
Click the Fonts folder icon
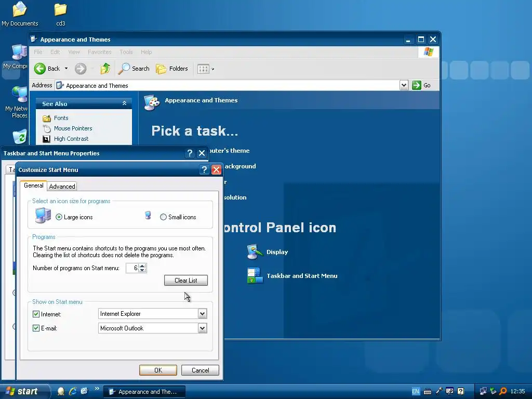click(x=46, y=118)
